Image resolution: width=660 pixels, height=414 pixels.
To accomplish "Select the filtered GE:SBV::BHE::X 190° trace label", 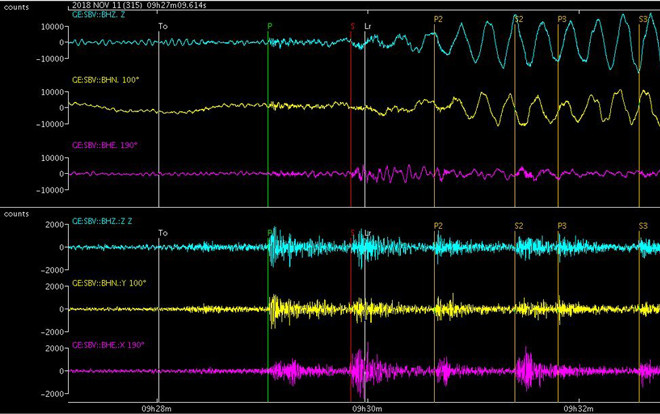I will [x=108, y=345].
